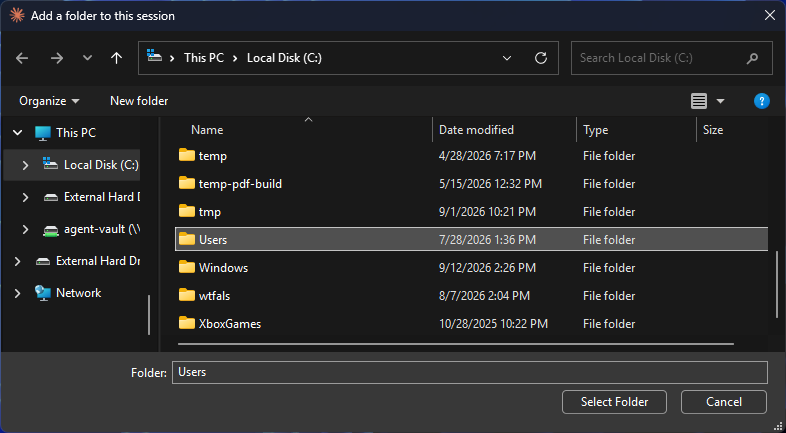Expand chevron after drive icon in address bar
The image size is (786, 433).
point(172,59)
